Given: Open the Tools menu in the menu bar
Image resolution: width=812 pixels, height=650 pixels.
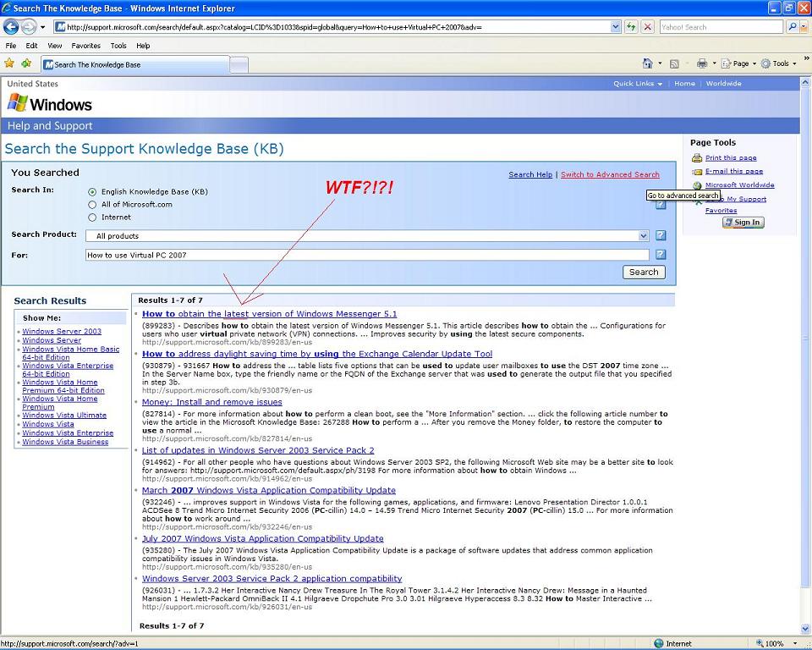Looking at the screenshot, I should point(118,46).
